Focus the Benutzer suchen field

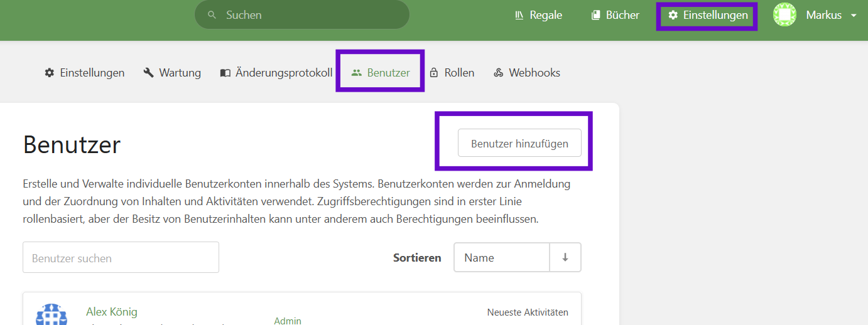[x=121, y=257]
